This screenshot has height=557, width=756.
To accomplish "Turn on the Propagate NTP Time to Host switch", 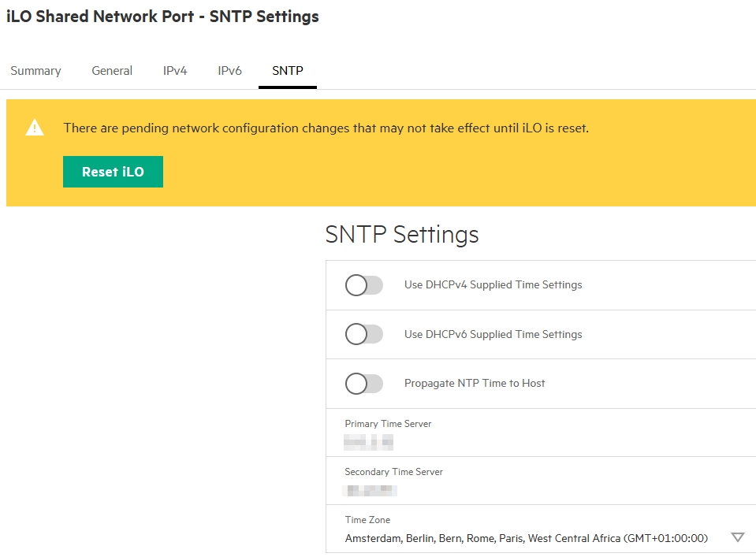I will coord(363,384).
